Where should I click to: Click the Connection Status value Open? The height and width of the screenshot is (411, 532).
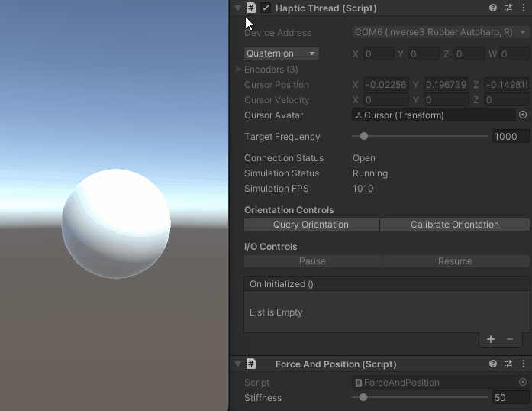point(364,158)
